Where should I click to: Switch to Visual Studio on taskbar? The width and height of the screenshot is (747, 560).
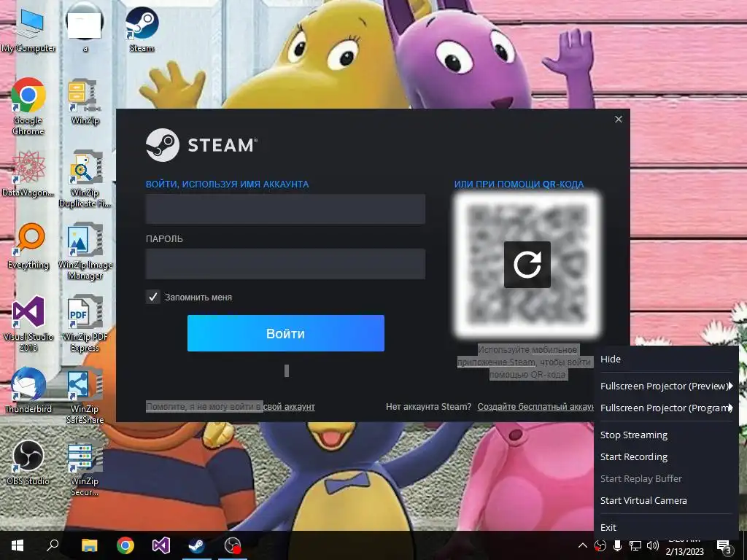point(161,545)
